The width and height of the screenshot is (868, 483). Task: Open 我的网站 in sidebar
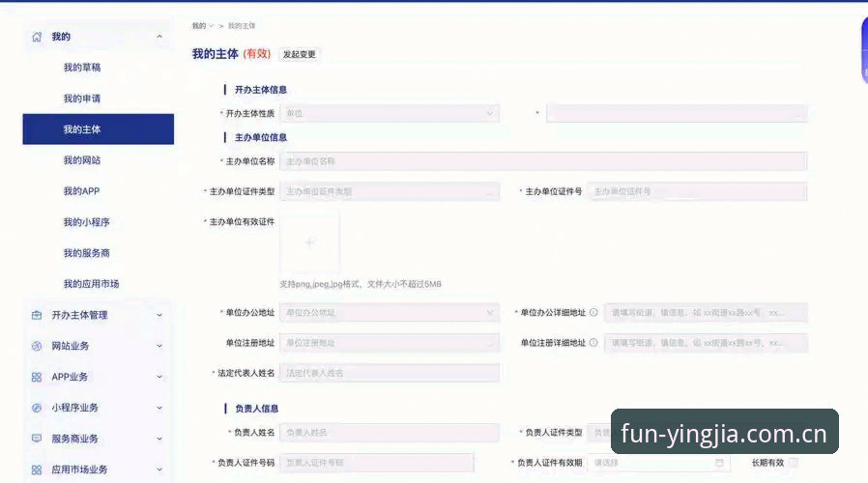82,160
